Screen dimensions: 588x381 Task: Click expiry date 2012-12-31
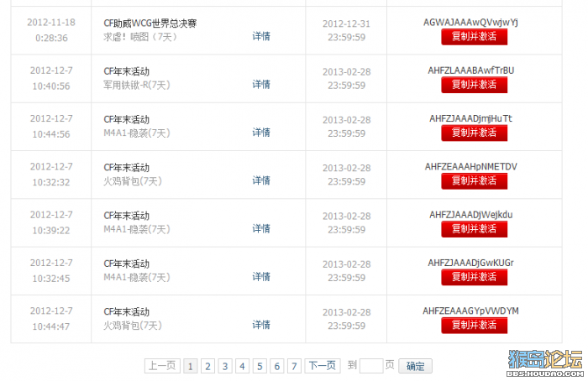click(346, 23)
